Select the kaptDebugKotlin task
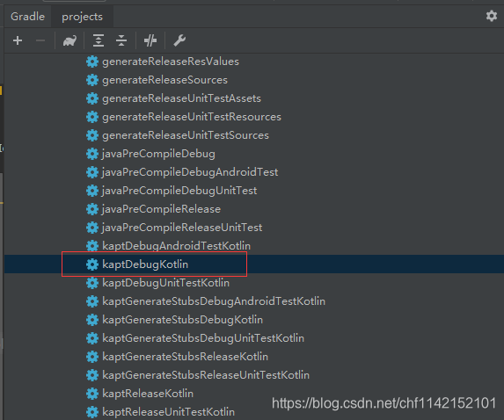Image resolution: width=504 pixels, height=420 pixels. coord(145,264)
